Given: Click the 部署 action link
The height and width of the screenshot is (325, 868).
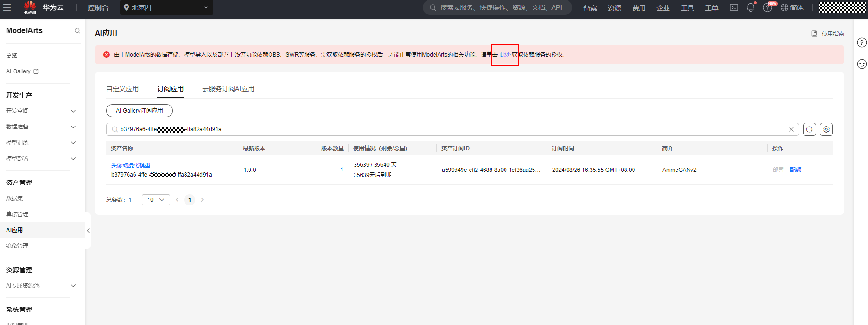Looking at the screenshot, I should pyautogui.click(x=778, y=170).
